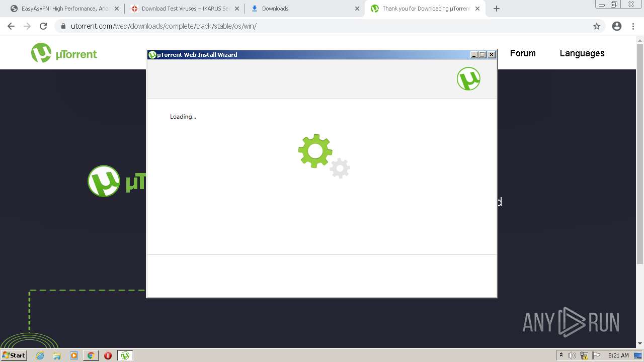
Task: Click the 8:21 AM system clock
Action: tap(618, 355)
